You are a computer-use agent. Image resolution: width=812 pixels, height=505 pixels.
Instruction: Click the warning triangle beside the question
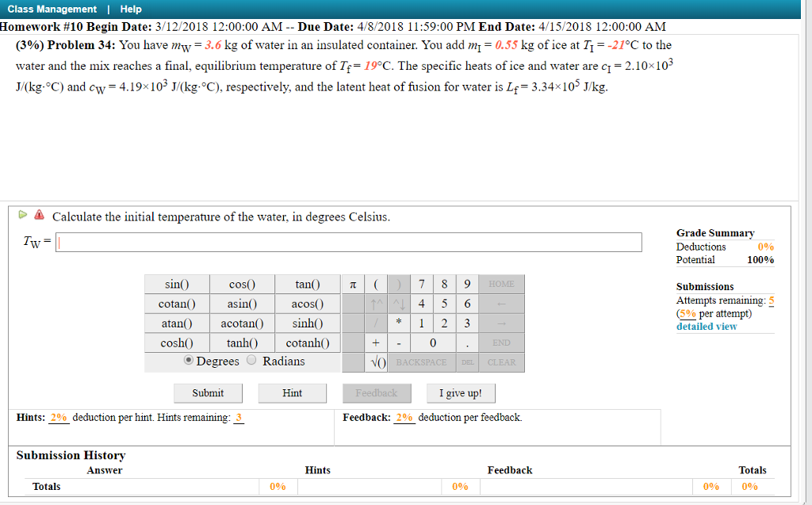click(37, 216)
